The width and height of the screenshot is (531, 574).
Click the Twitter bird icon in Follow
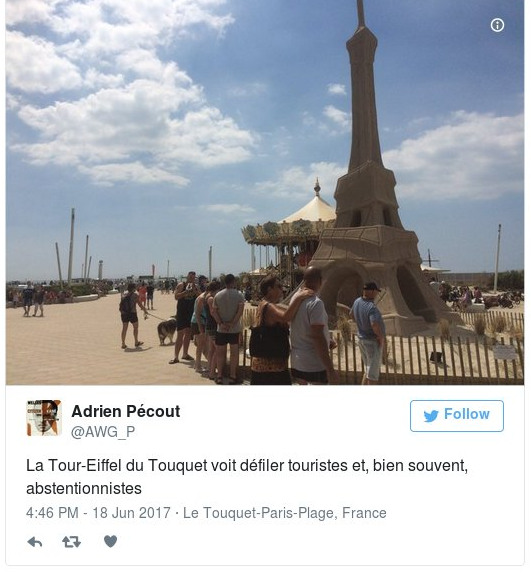(x=431, y=415)
